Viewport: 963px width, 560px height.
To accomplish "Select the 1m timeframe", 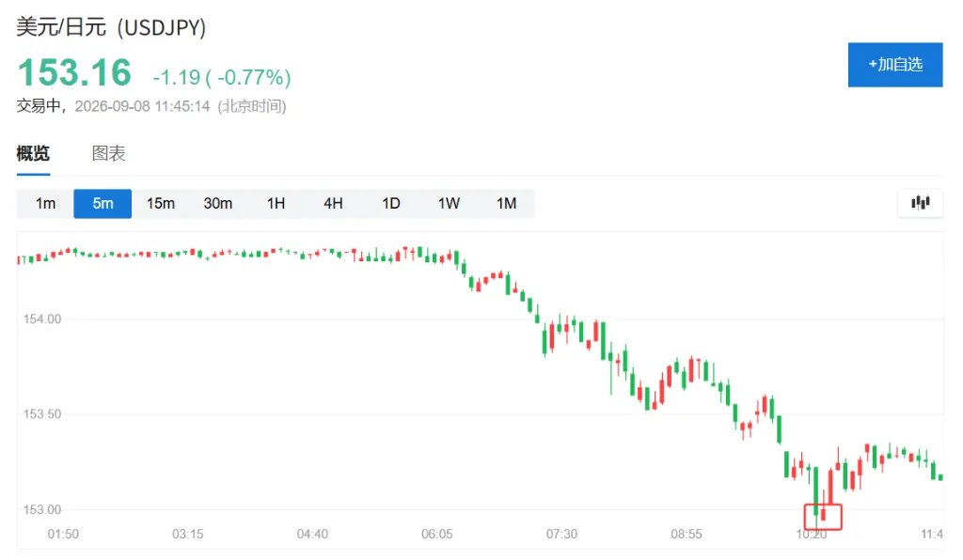I will (x=45, y=204).
